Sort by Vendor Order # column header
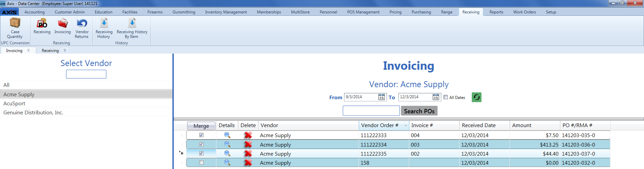Screen dimensions: 644x169 pyautogui.click(x=384, y=125)
